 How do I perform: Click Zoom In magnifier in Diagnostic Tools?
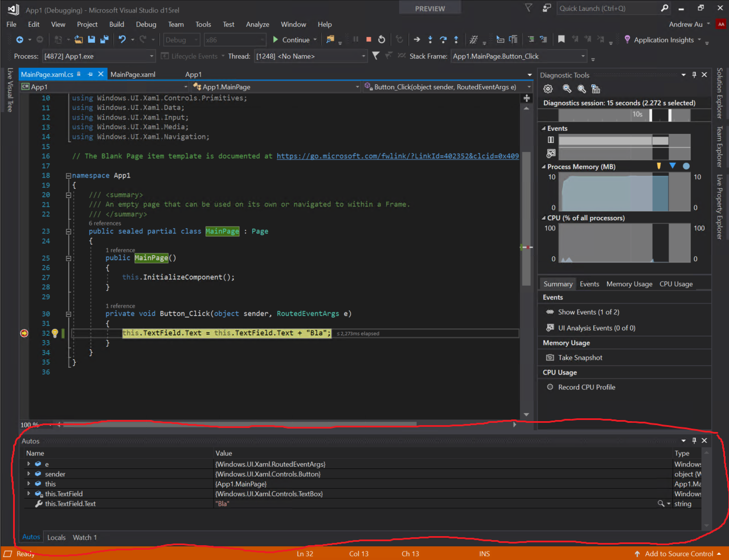[x=567, y=89]
